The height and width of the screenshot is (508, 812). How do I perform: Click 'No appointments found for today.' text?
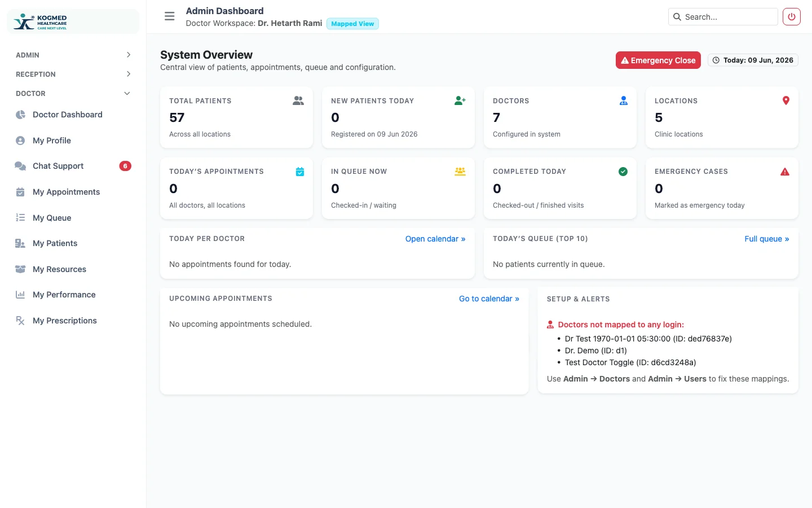click(x=230, y=264)
